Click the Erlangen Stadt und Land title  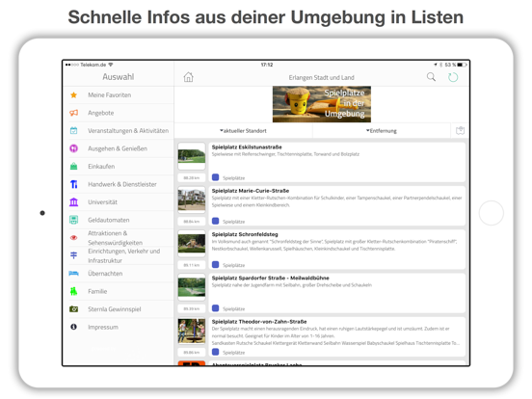[x=321, y=78]
